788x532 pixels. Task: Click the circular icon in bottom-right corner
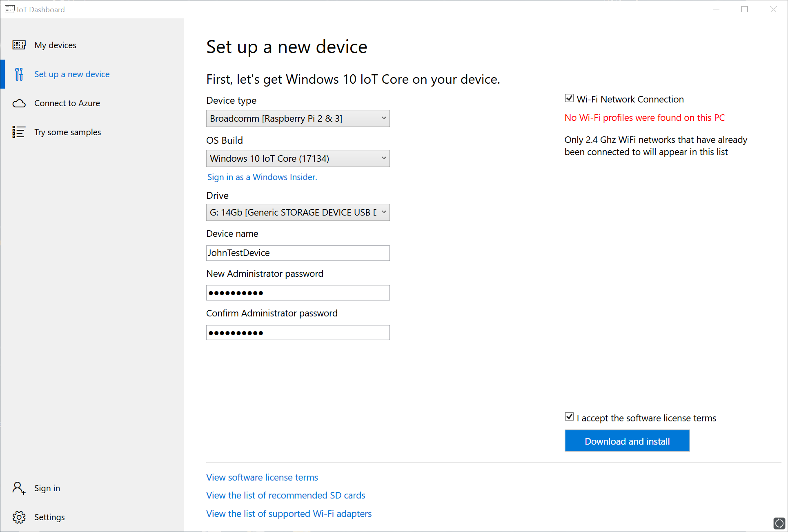click(x=779, y=523)
